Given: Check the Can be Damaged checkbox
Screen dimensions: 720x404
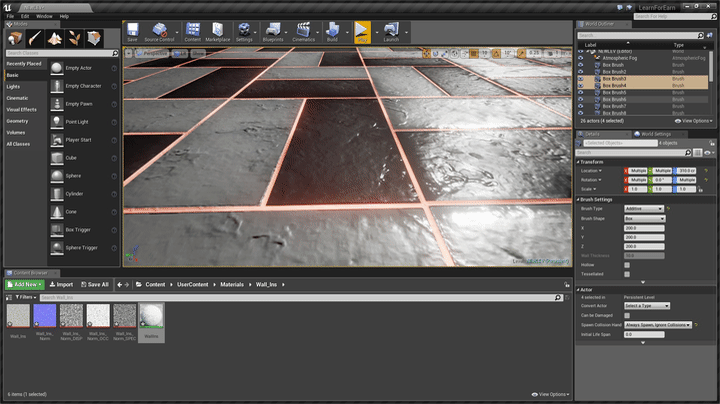Looking at the screenshot, I should point(627,315).
